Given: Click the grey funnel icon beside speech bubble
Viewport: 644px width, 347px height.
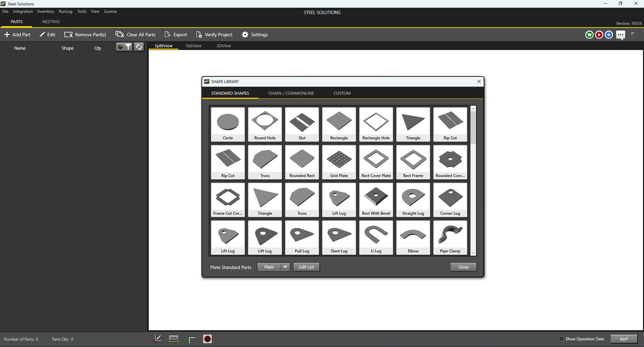Looking at the screenshot, I should [633, 35].
